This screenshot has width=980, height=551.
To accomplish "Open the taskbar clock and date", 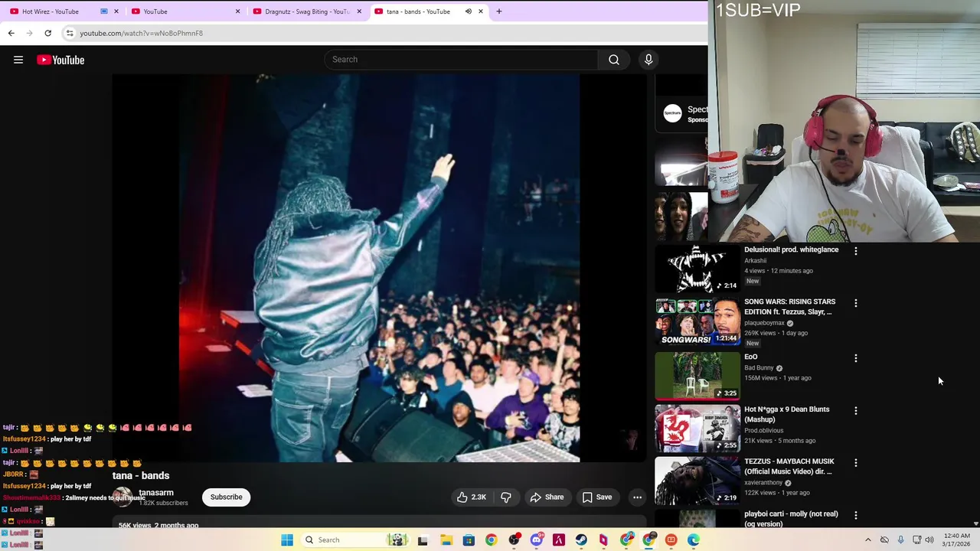I will 957,540.
